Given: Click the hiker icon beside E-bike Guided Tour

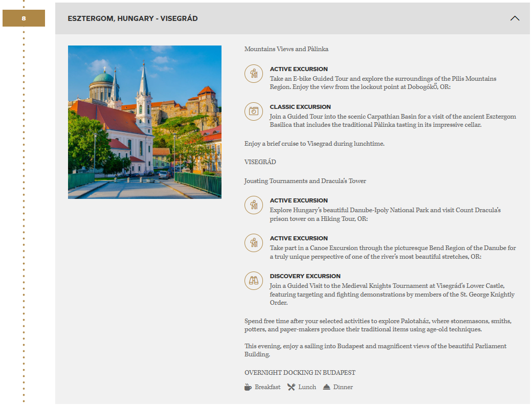Looking at the screenshot, I should tap(254, 74).
